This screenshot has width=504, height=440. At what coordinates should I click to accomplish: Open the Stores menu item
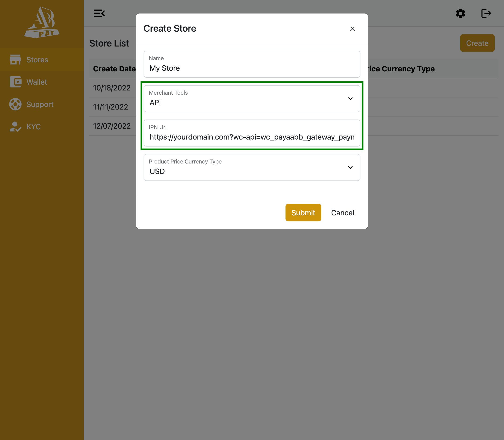coord(42,60)
